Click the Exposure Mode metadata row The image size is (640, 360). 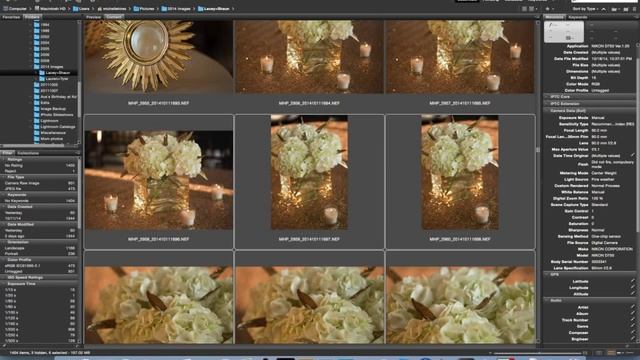pyautogui.click(x=590, y=118)
